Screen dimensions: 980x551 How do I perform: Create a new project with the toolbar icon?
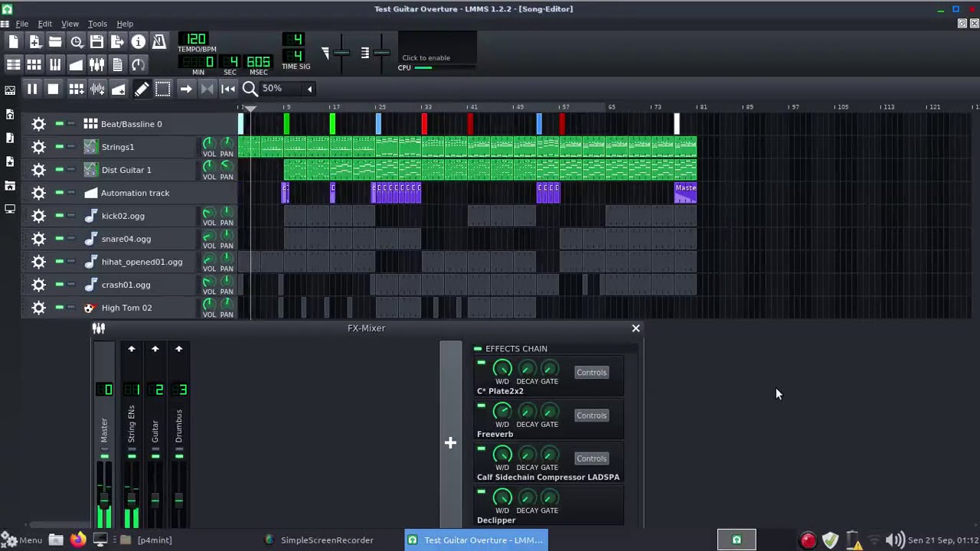click(x=14, y=42)
